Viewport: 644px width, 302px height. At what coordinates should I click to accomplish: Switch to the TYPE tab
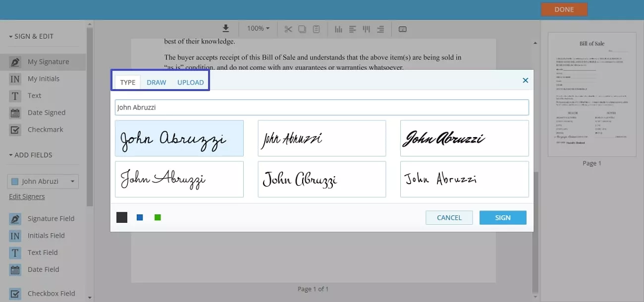coord(128,82)
